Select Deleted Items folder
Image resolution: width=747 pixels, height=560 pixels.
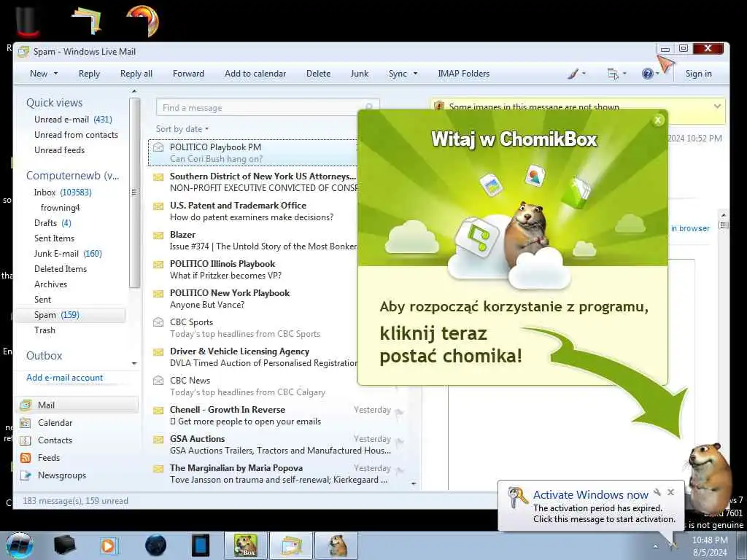(61, 269)
